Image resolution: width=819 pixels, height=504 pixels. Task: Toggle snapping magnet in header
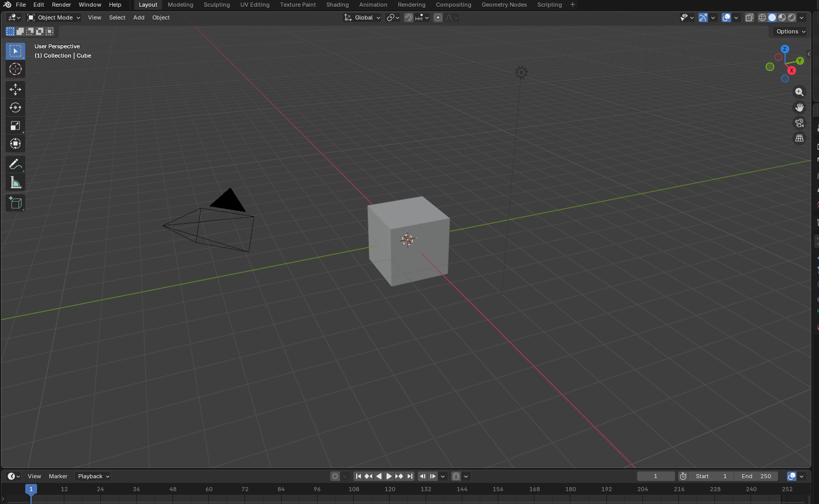coord(409,17)
